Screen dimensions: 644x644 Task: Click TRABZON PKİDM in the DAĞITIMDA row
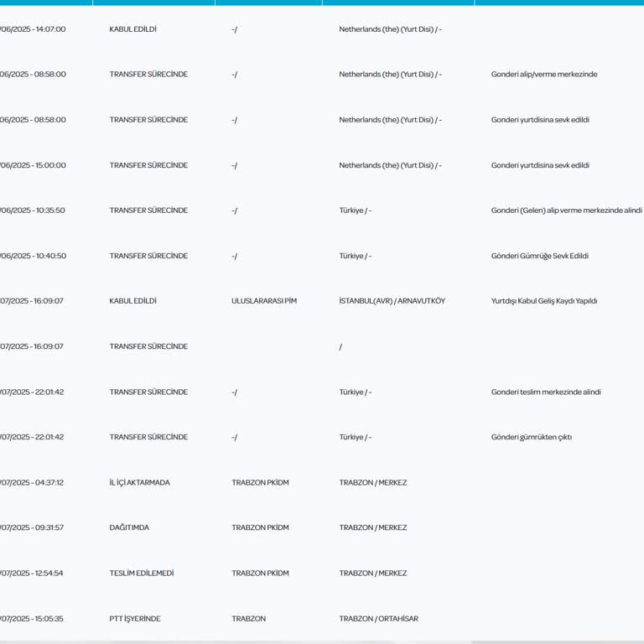coord(260,527)
